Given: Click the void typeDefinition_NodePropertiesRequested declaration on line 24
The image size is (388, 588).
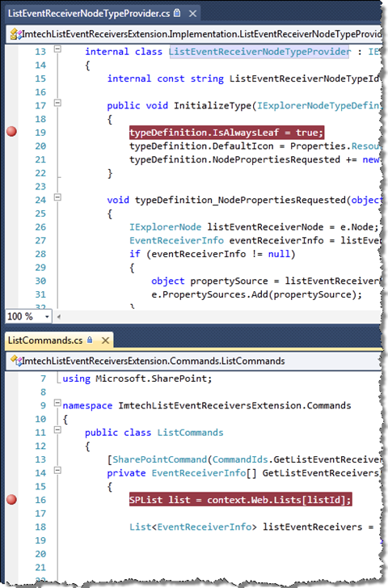Looking at the screenshot, I should pos(243,200).
